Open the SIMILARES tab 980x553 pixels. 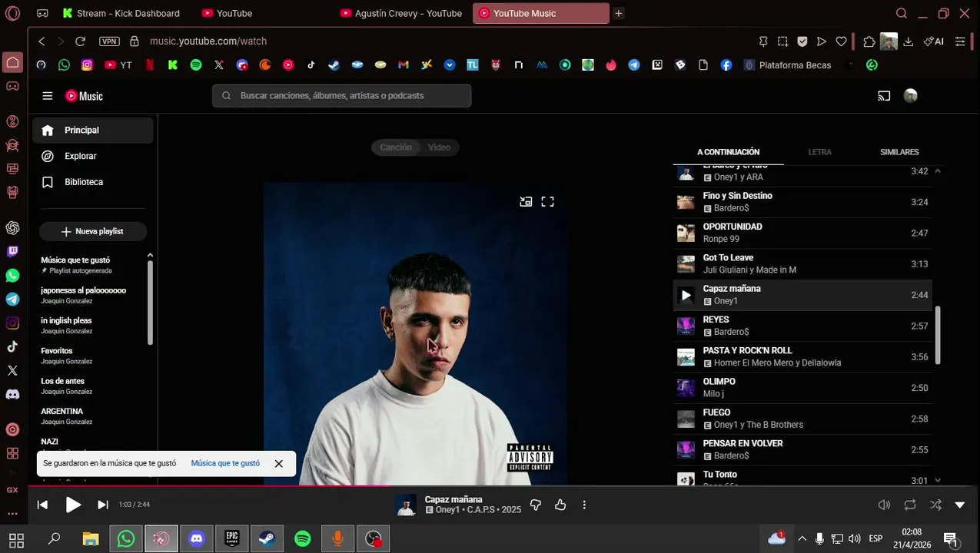[x=899, y=152]
